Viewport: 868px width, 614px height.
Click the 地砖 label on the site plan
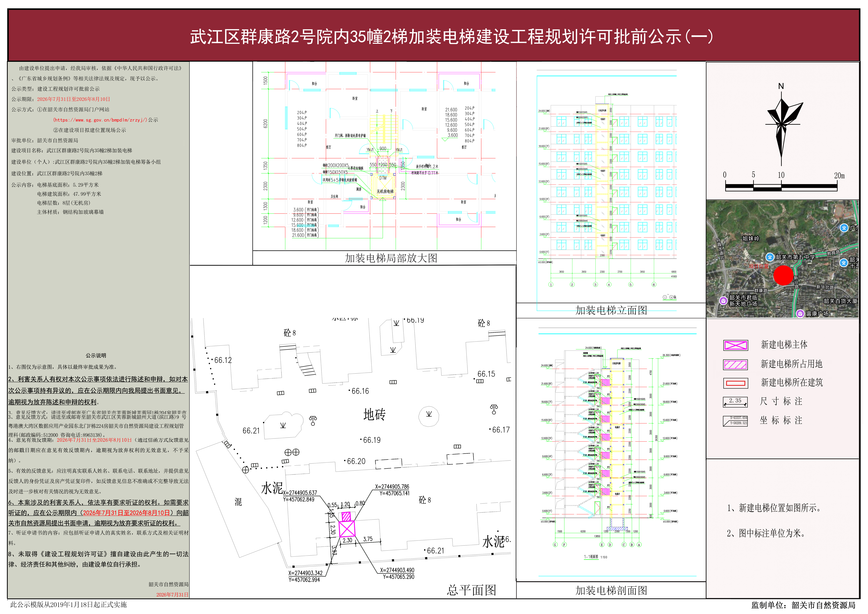point(374,415)
